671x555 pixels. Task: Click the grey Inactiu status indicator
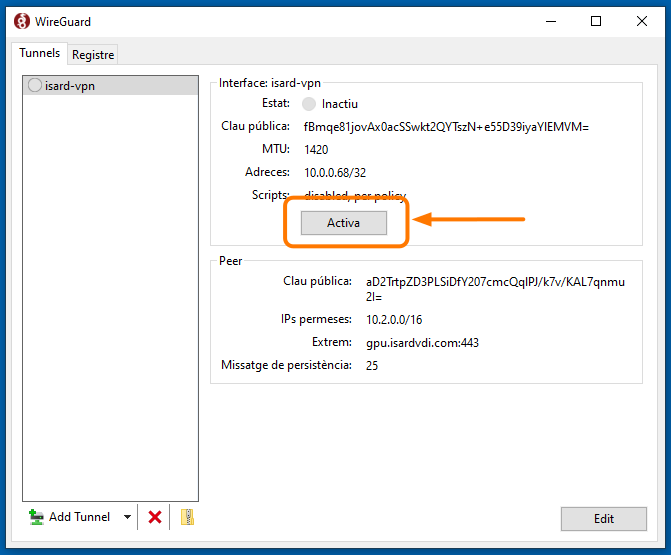click(309, 104)
